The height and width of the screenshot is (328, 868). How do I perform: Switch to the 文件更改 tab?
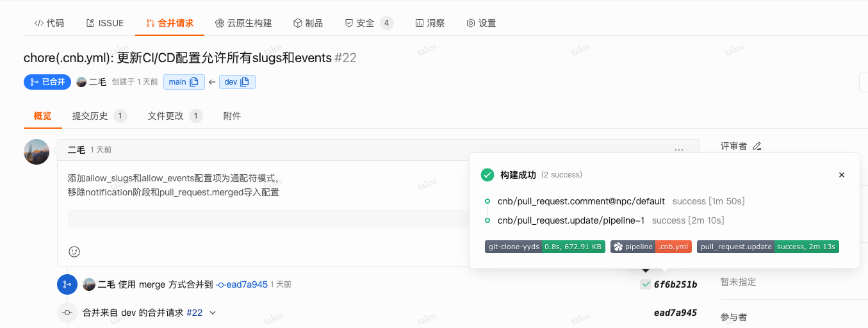tap(166, 116)
